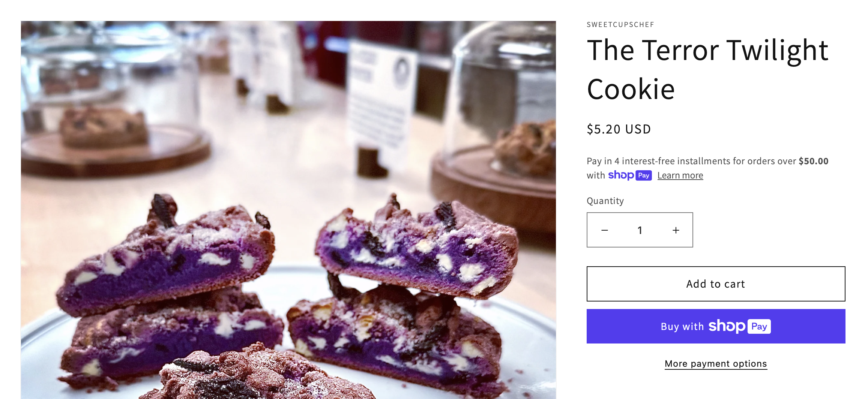Screen dimensions: 868x399
Task: Open the cookie product photo
Action: click(288, 210)
